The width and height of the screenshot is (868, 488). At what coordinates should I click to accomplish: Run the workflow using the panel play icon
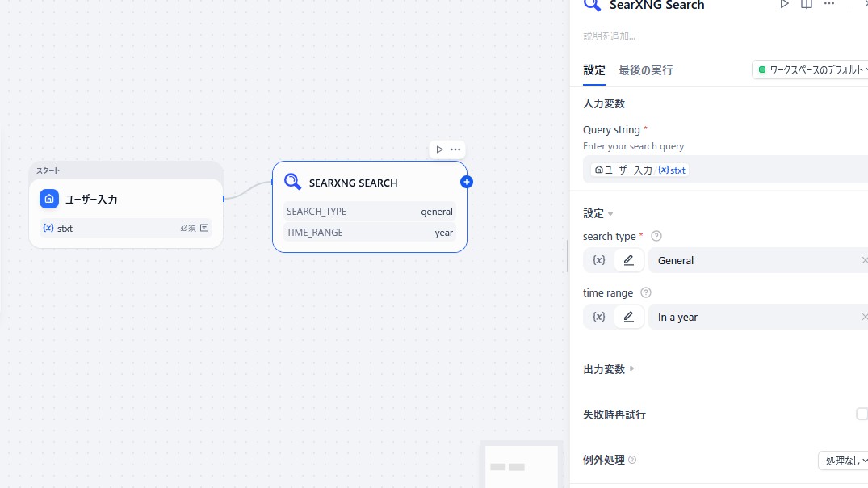[784, 5]
